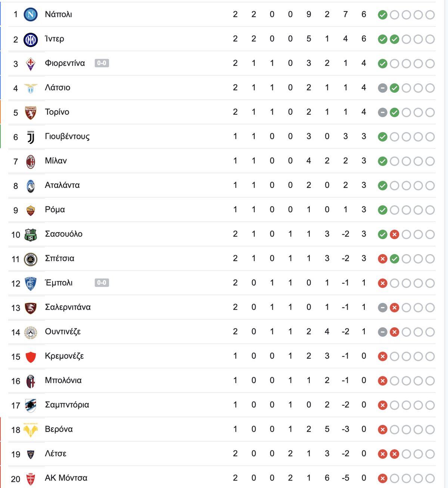The image size is (448, 488).
Task: Click the Torino bull crest
Action: pyautogui.click(x=31, y=112)
